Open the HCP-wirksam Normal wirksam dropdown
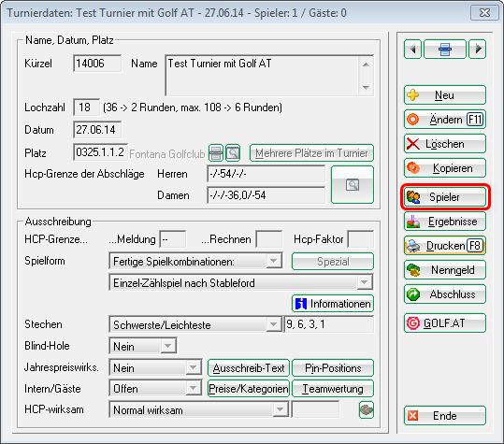The width and height of the screenshot is (504, 444). point(280,409)
